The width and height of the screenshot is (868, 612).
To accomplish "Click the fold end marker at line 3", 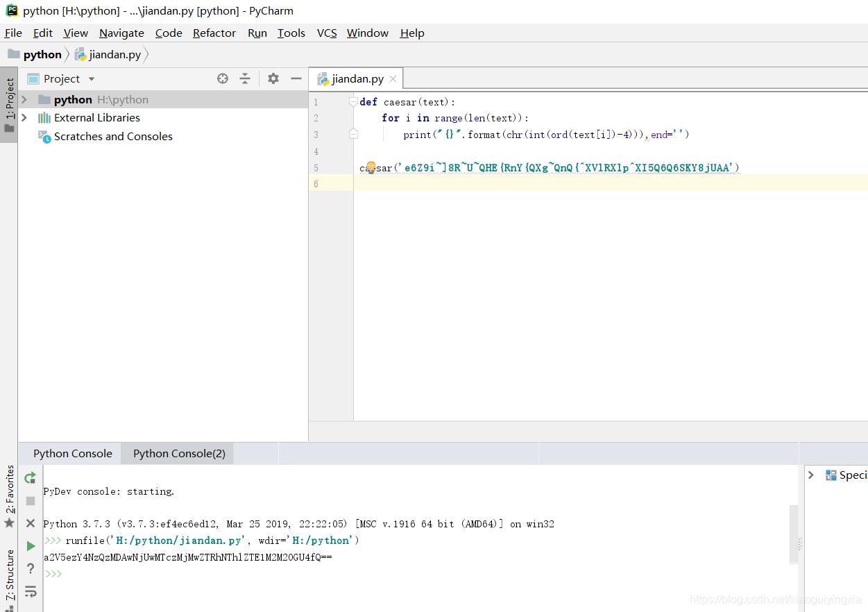I will tap(353, 134).
